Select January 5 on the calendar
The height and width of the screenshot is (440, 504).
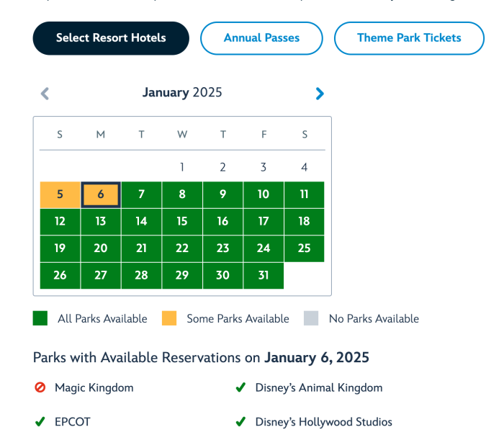pos(60,194)
